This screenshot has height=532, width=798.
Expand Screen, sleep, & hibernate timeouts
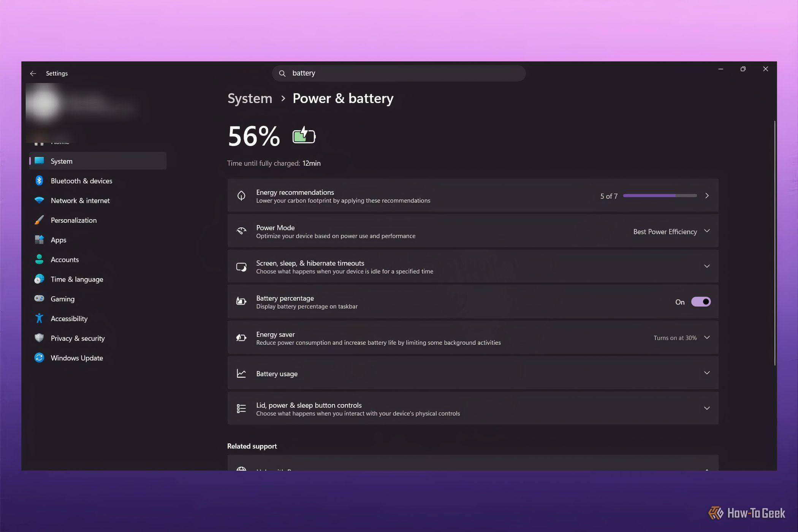pos(707,266)
